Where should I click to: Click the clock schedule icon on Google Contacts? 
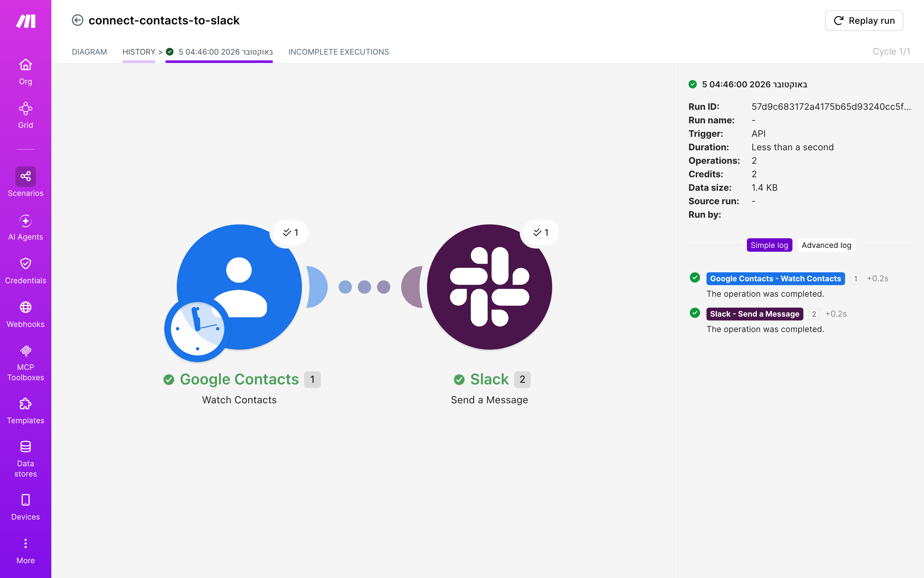(x=197, y=328)
